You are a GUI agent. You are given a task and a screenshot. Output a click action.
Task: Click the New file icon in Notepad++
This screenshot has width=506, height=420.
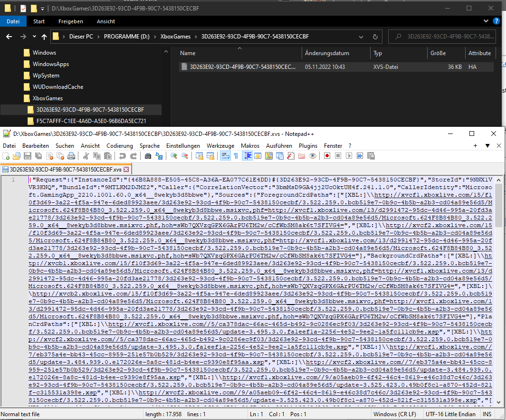(6, 156)
